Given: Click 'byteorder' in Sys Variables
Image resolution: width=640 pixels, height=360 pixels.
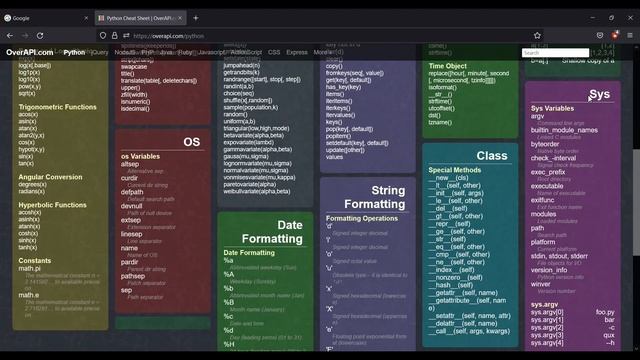Looking at the screenshot, I should pos(545,144).
